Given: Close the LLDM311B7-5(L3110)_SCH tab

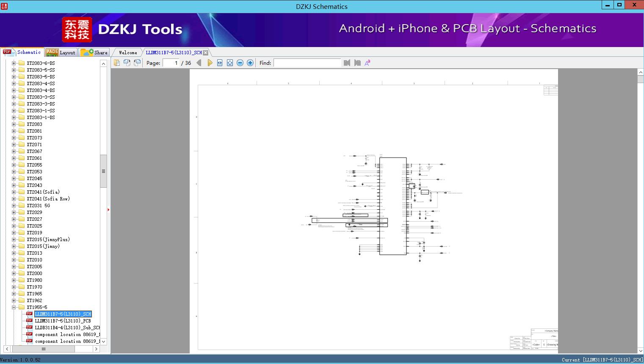Looking at the screenshot, I should 206,53.
